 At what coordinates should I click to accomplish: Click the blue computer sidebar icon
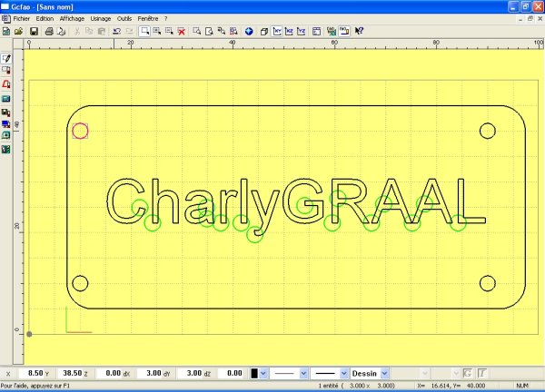(6, 124)
